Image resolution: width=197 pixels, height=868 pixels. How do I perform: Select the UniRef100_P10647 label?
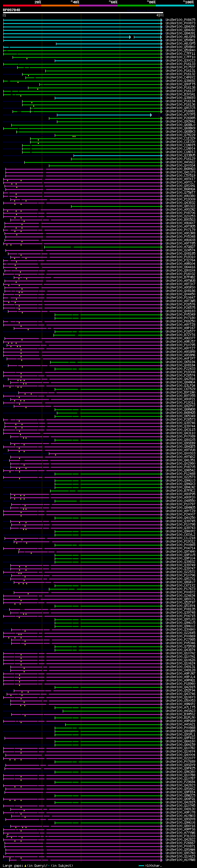pyautogui.click(x=180, y=297)
